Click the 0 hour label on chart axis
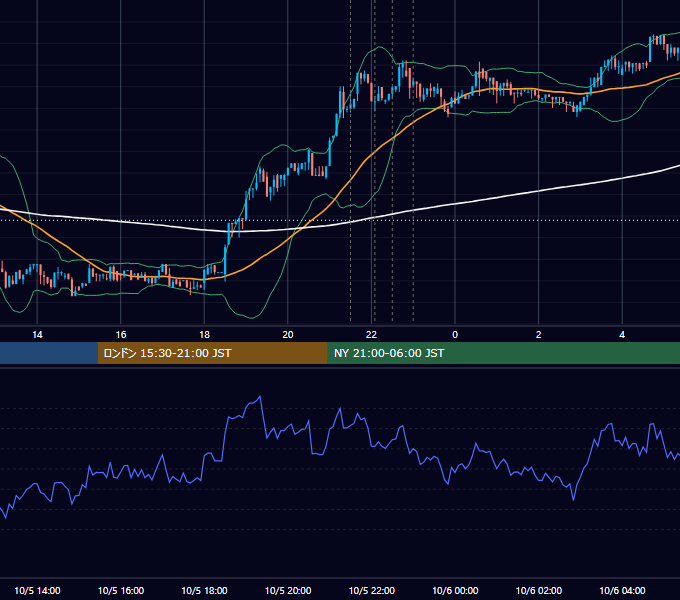Viewport: 680px width, 600px height. click(455, 335)
